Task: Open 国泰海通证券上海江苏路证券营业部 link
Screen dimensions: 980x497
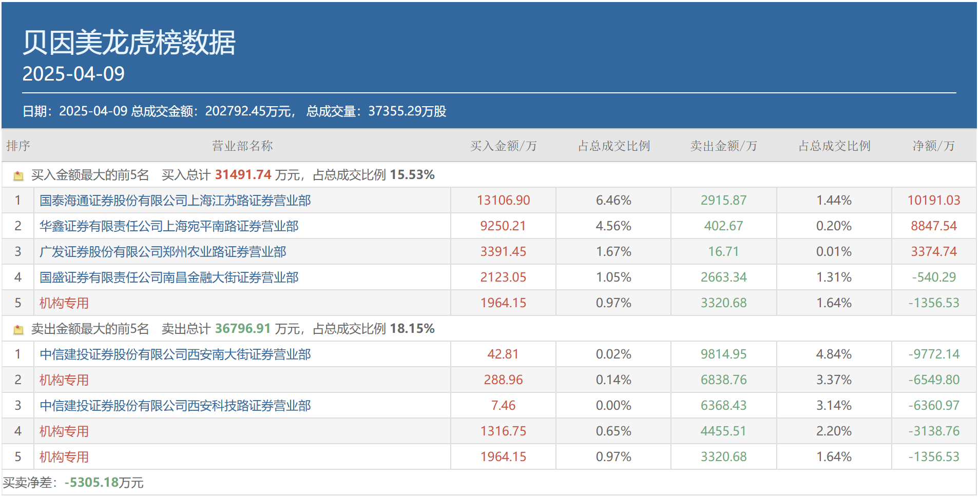Action: pyautogui.click(x=175, y=201)
